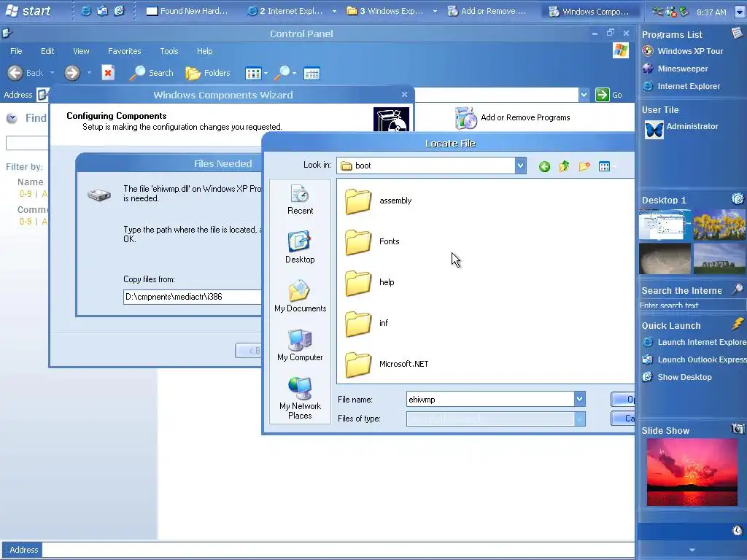Open Internet Explorer taskbar group dropdown

coord(334,11)
